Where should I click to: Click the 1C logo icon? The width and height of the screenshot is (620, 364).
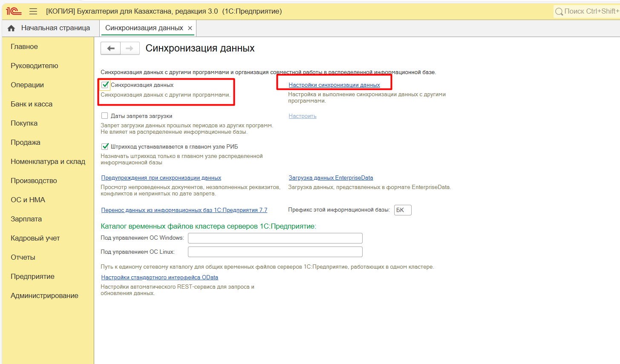pos(14,11)
